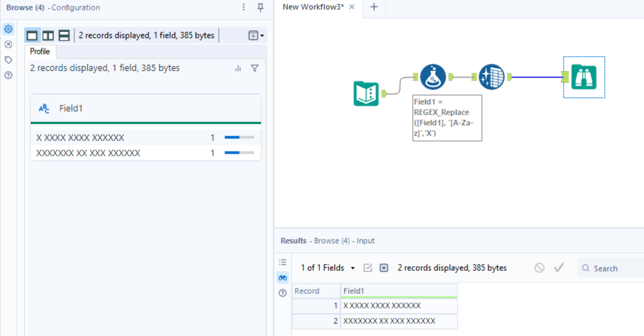The image size is (644, 336).
Task: Click the blue distribution bar for Field1 value
Action: tap(231, 137)
